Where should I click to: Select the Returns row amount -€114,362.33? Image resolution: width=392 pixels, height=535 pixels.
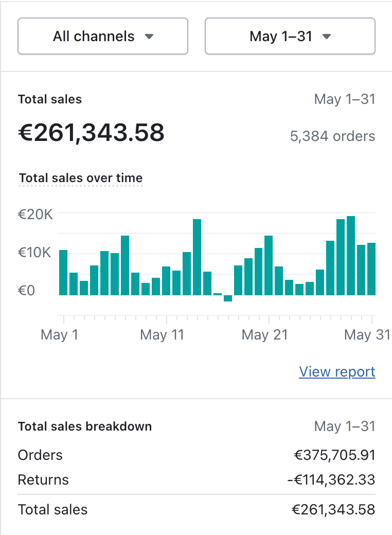pos(331,480)
